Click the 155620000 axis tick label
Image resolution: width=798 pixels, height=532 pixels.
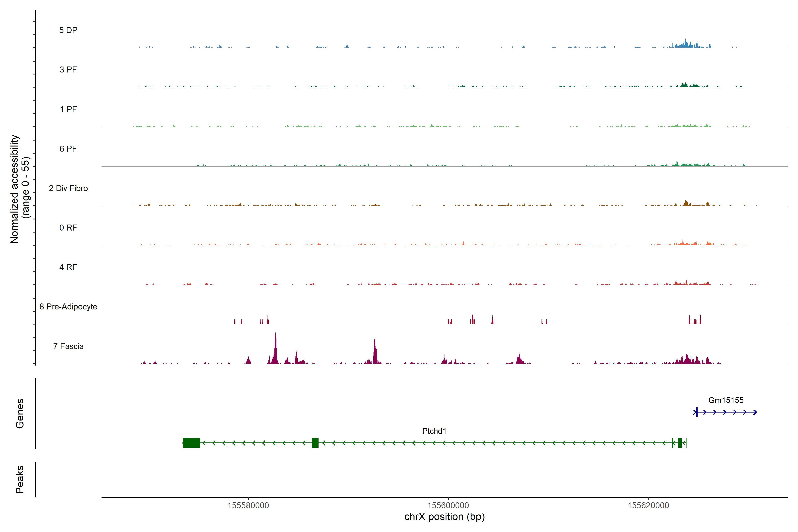(x=648, y=505)
